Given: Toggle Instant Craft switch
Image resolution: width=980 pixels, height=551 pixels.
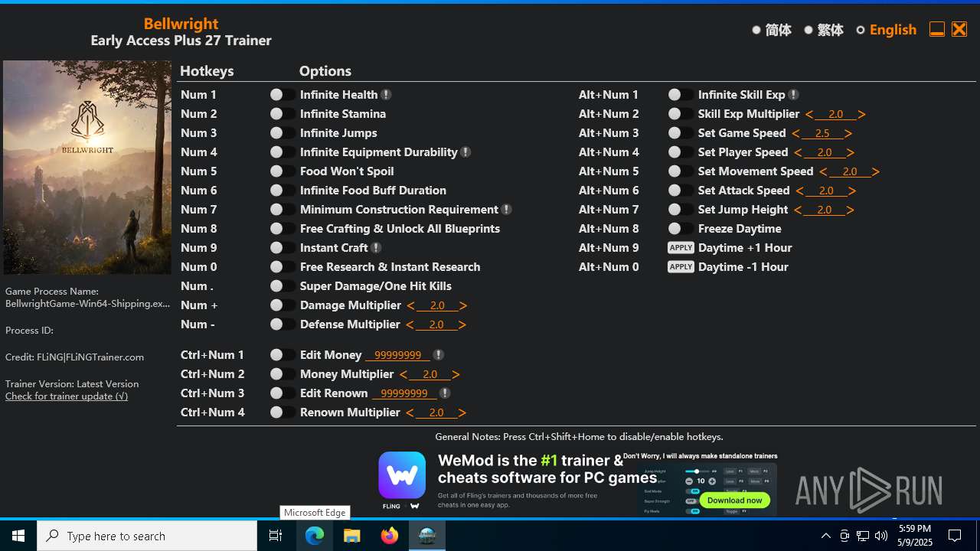Looking at the screenshot, I should point(283,248).
